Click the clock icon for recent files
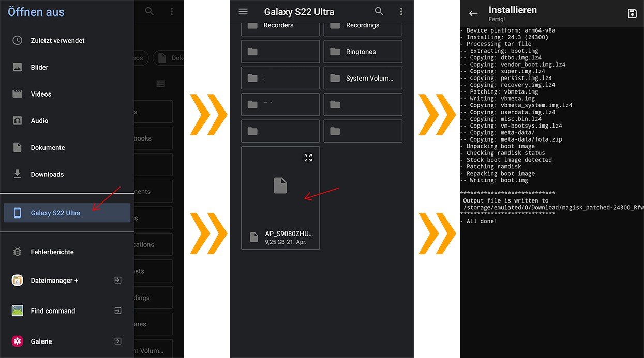The image size is (644, 358). tap(18, 40)
